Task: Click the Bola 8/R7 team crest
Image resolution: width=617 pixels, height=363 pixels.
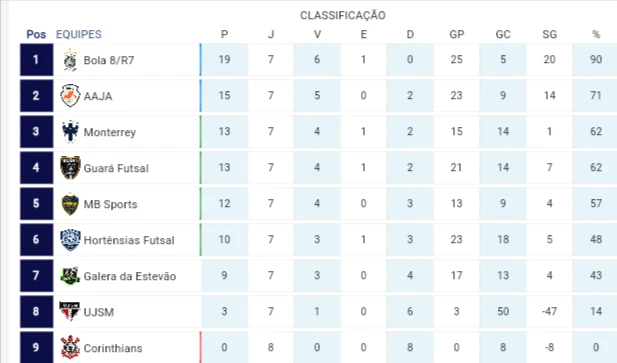Action: coord(70,60)
